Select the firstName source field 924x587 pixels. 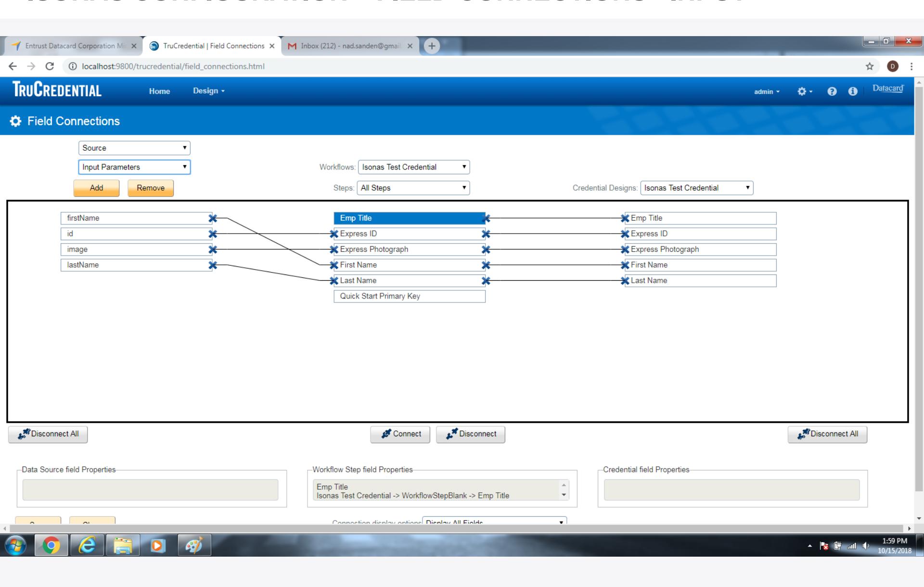pos(137,218)
